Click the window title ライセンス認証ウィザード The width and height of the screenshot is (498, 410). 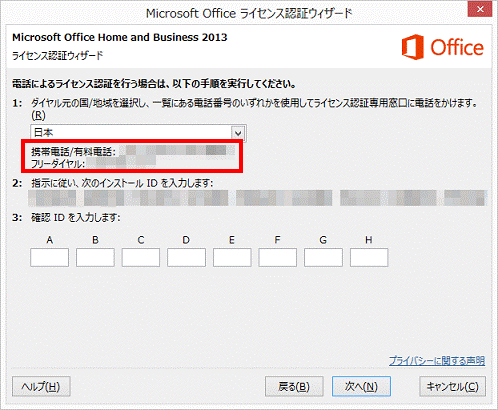tap(249, 14)
